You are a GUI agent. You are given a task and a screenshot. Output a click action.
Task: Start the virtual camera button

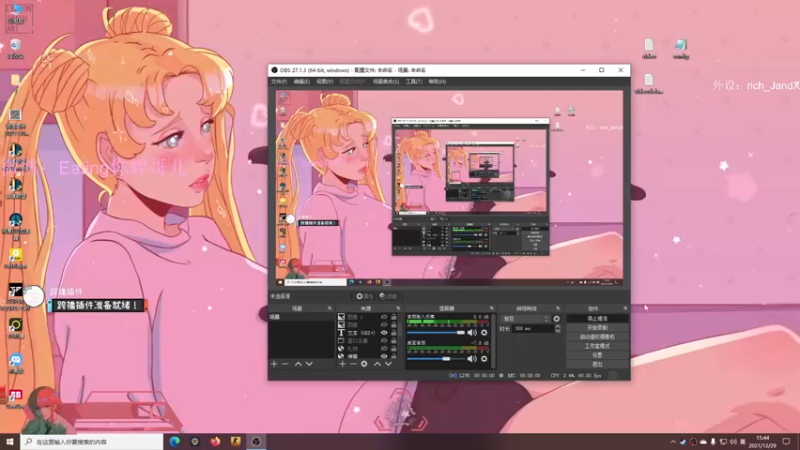pyautogui.click(x=597, y=337)
